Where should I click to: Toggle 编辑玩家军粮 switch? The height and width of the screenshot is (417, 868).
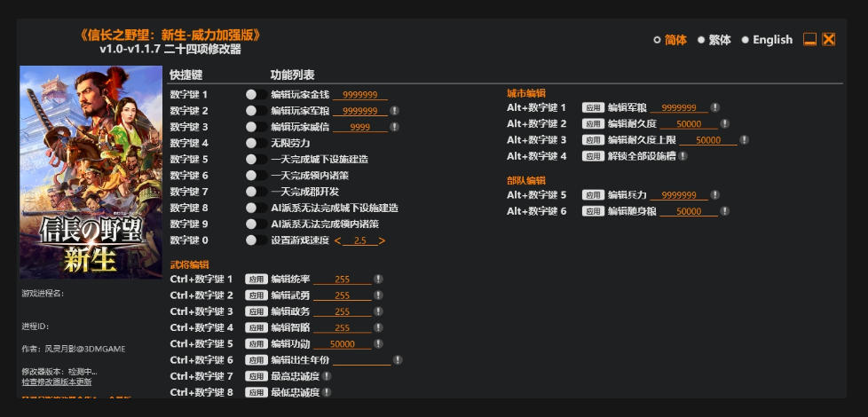coord(256,111)
